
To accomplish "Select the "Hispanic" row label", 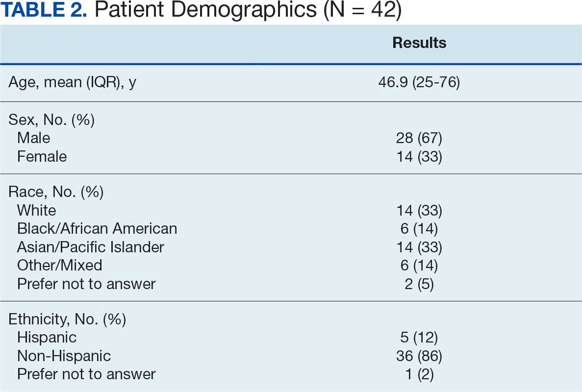I will click(x=47, y=337).
